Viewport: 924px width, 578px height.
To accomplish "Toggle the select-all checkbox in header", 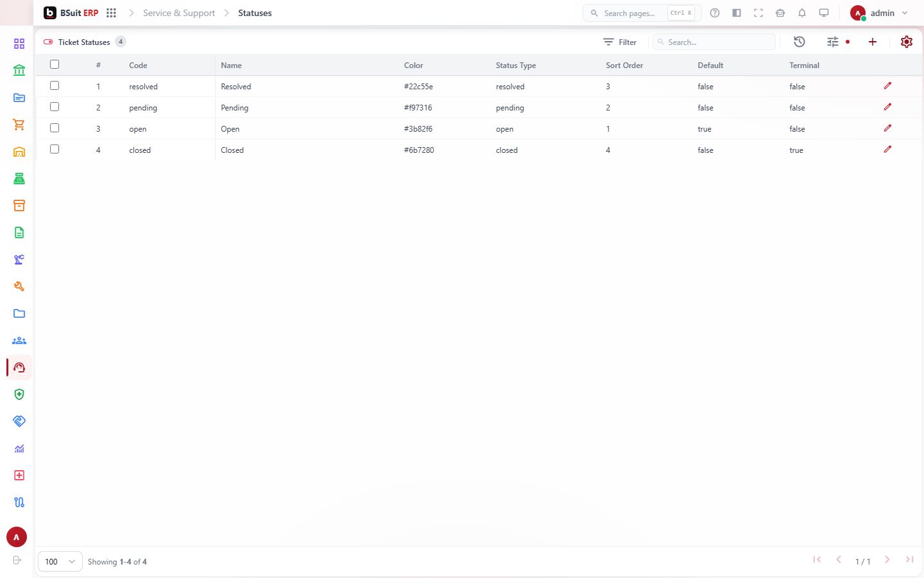I will pyautogui.click(x=55, y=64).
